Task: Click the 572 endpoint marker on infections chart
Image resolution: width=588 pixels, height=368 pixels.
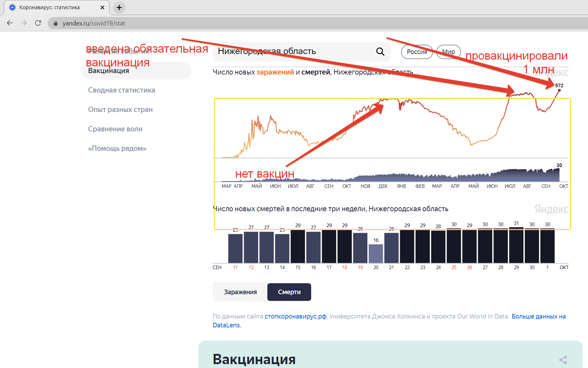Action: [x=559, y=90]
